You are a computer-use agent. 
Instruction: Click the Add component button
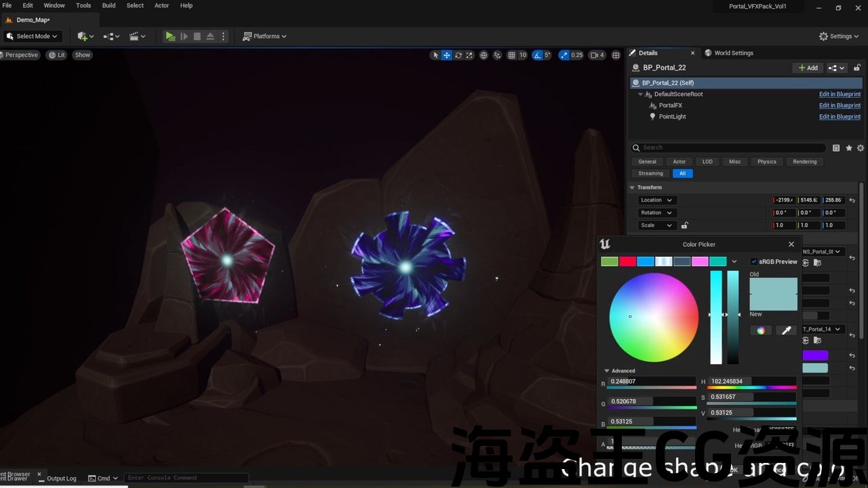pyautogui.click(x=808, y=68)
